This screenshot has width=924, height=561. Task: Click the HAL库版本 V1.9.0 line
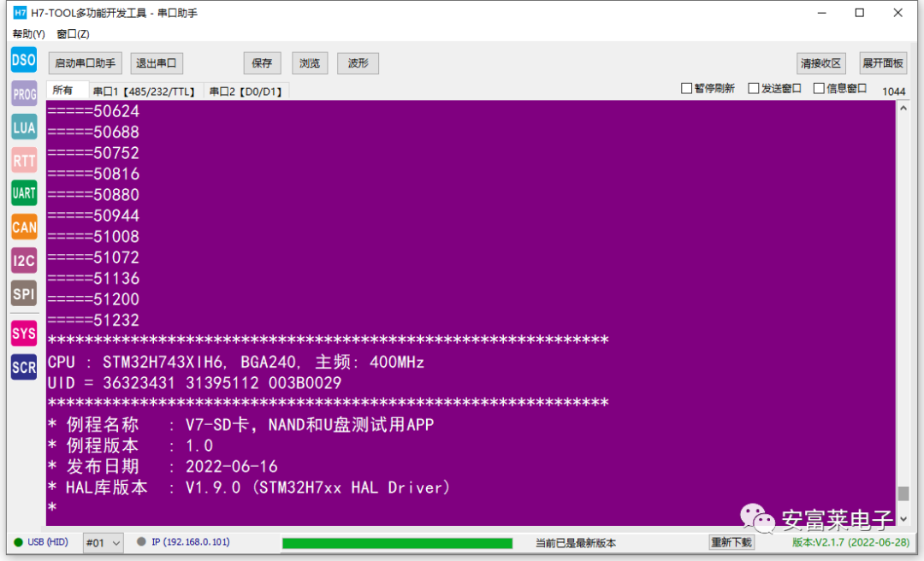coord(249,487)
